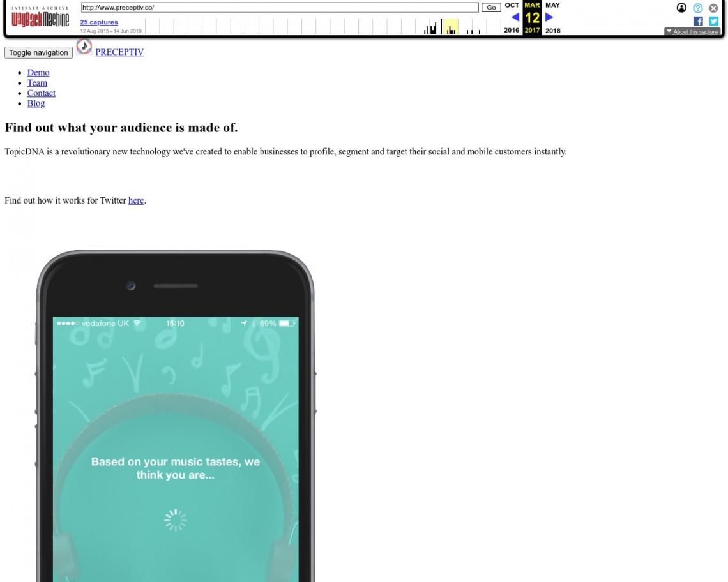Share this capture on Twitter
Screen dimensions: 728x582
click(x=713, y=21)
